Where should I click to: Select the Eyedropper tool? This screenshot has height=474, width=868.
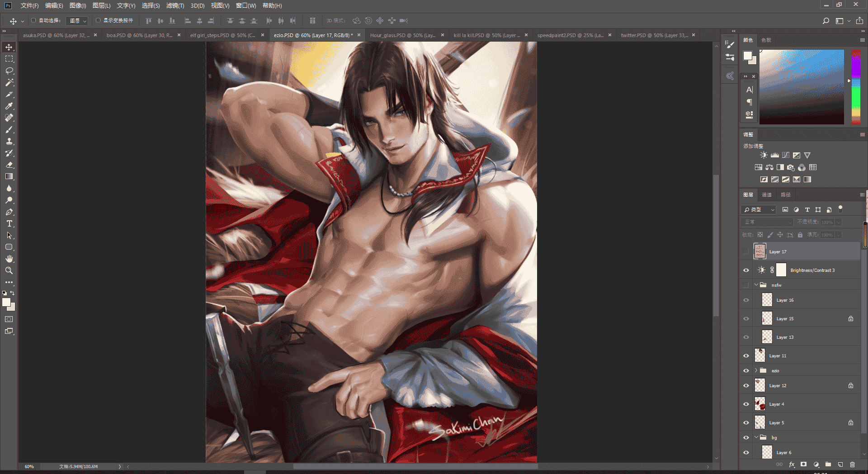tap(9, 106)
